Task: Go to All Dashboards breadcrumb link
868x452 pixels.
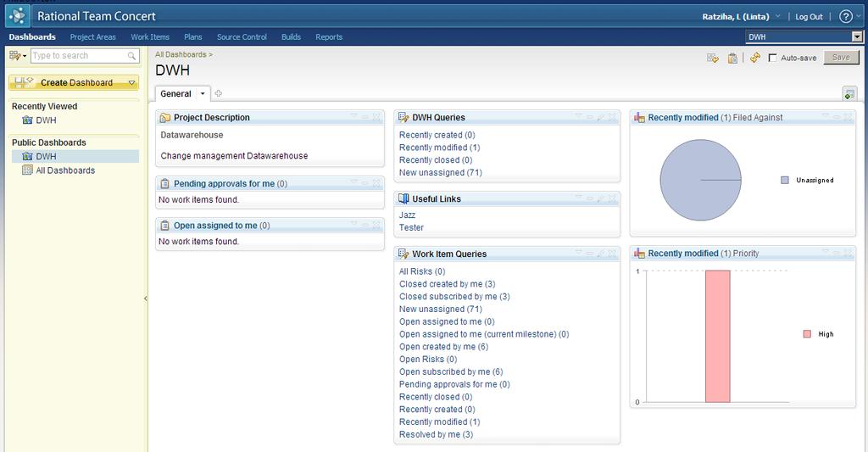Action: coord(181,54)
